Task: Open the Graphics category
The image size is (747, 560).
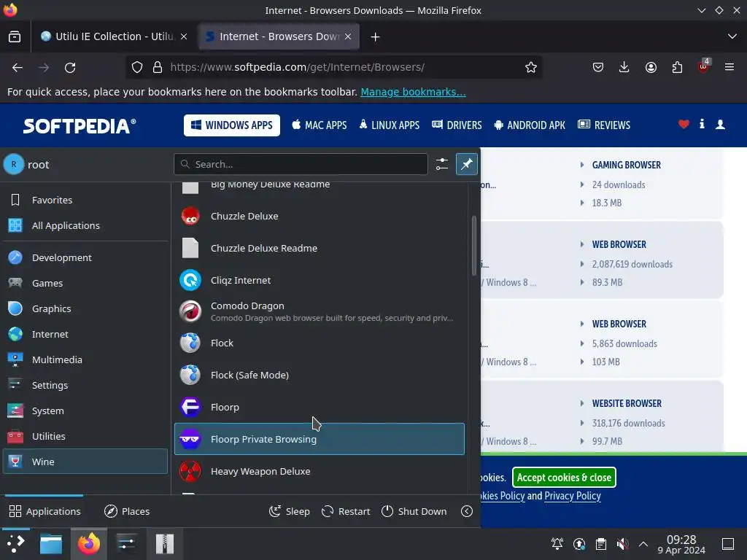Action: coord(85,308)
